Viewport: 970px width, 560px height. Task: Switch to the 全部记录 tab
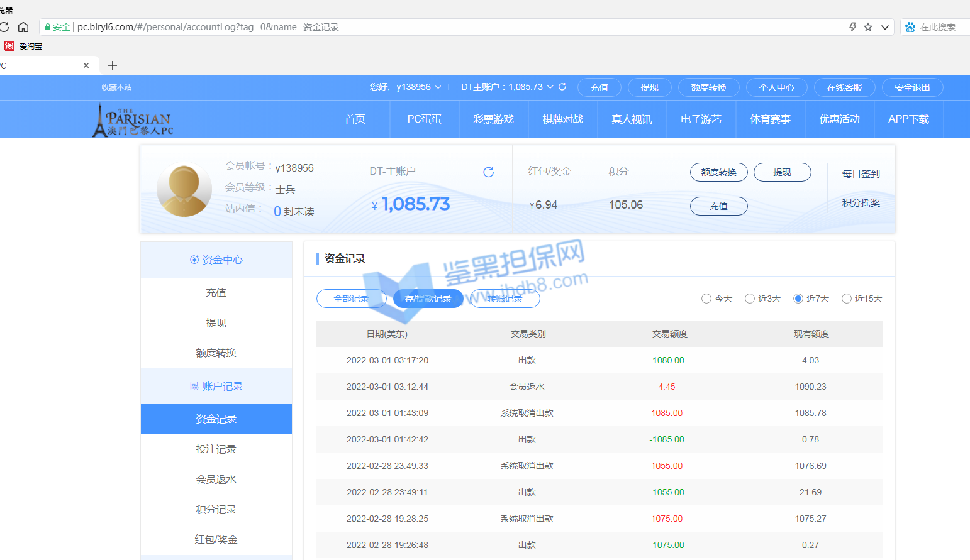click(351, 299)
